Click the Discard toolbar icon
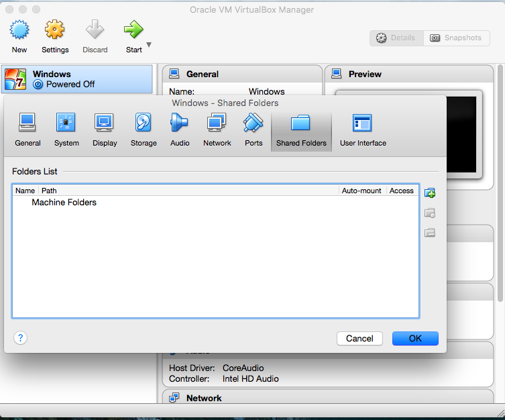This screenshot has width=505, height=420. tap(95, 30)
